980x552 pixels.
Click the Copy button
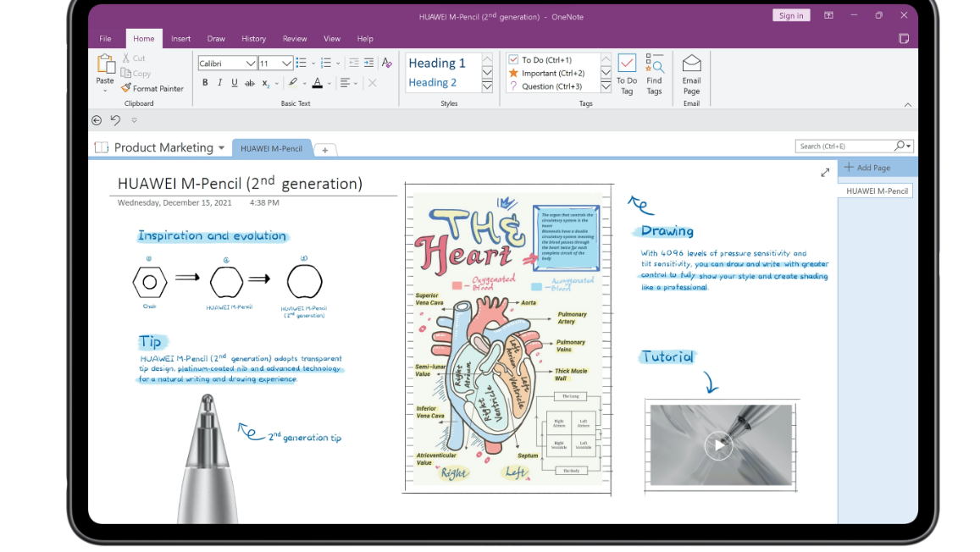tap(136, 73)
